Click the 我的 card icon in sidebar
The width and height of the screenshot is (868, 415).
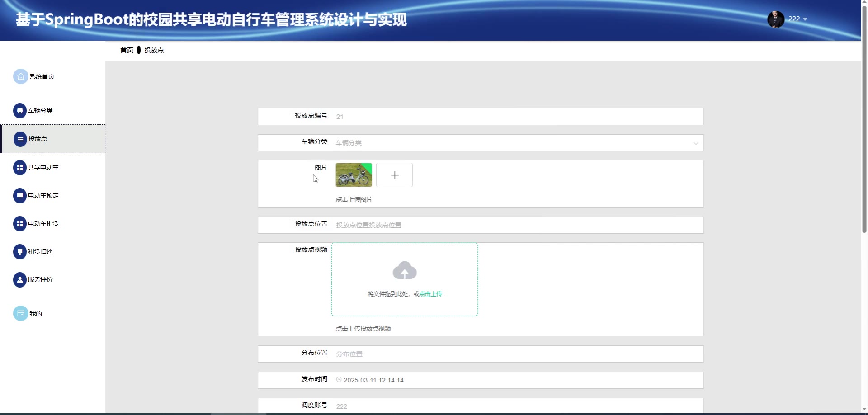click(20, 314)
